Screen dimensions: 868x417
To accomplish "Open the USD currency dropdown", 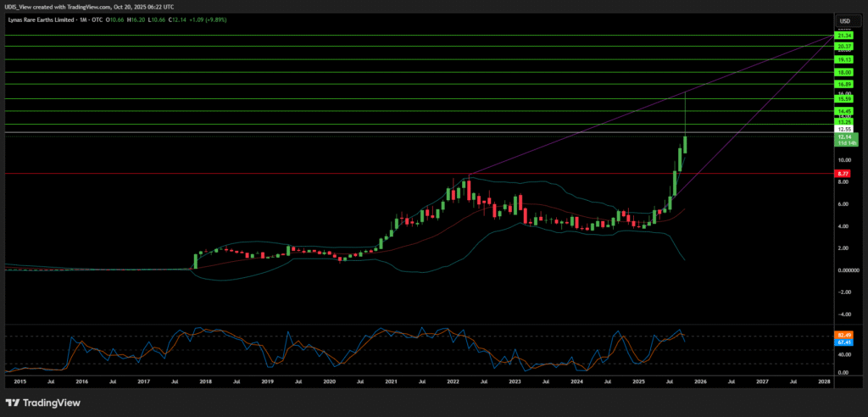I will click(x=844, y=21).
